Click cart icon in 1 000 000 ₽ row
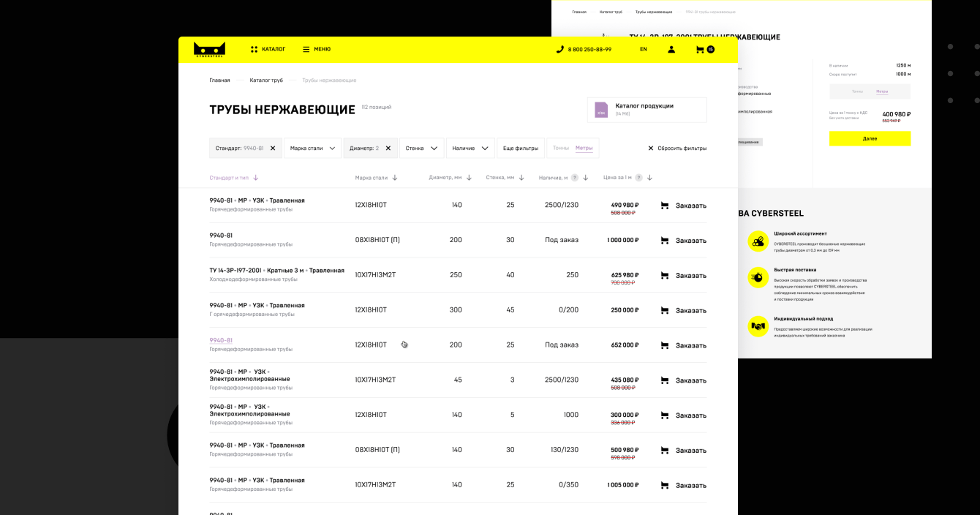980x515 pixels. [x=665, y=241]
